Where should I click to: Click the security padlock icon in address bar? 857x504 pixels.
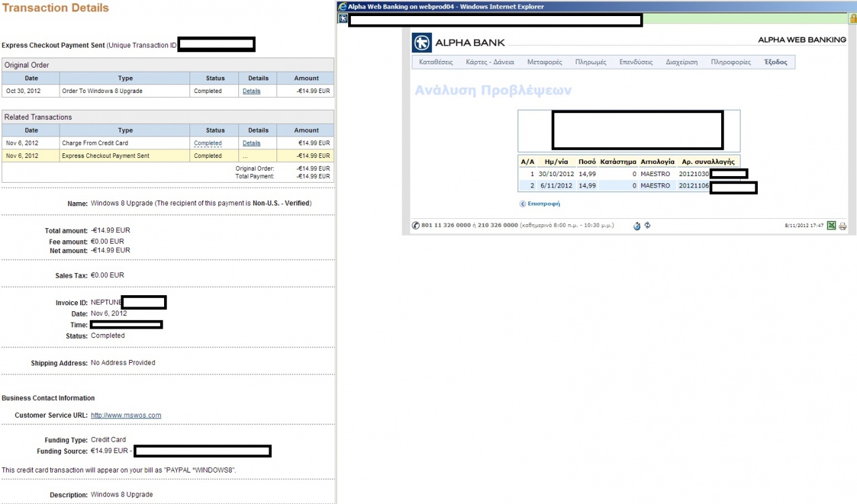[852, 19]
